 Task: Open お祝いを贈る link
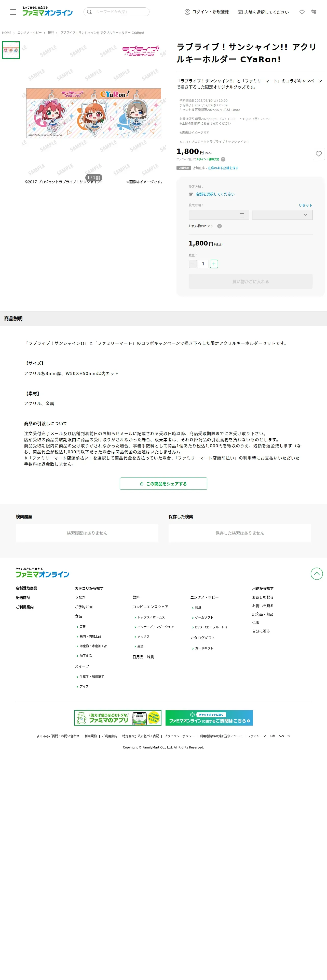[x=263, y=606]
